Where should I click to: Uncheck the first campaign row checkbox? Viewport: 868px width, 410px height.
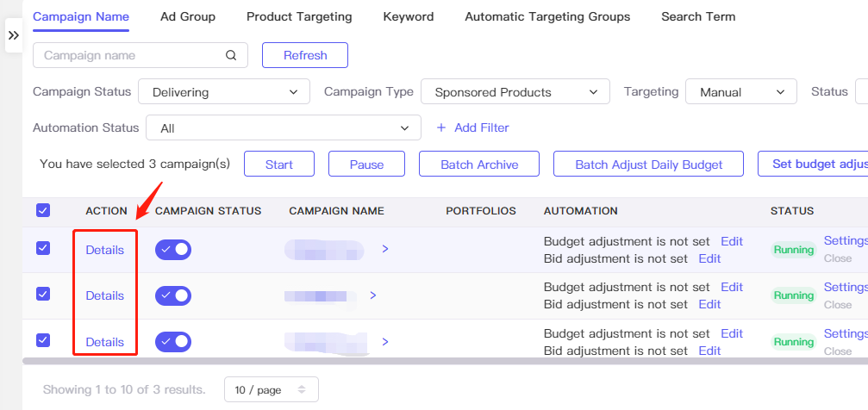point(42,248)
